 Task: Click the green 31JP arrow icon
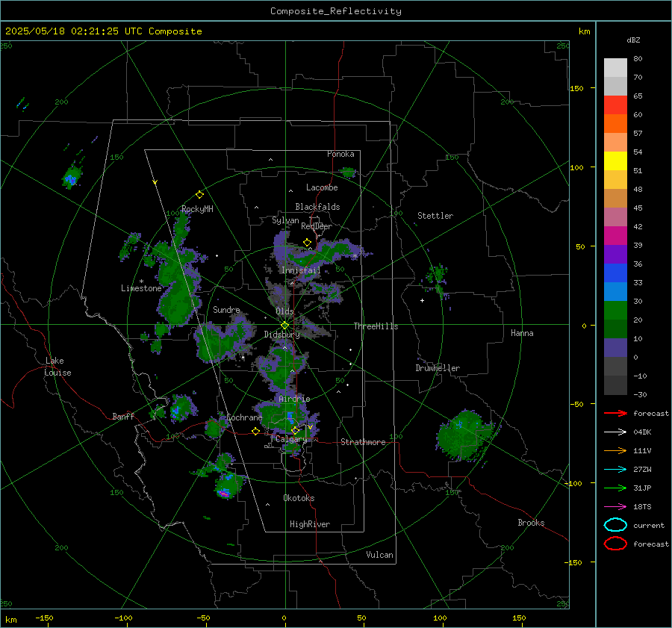point(615,488)
